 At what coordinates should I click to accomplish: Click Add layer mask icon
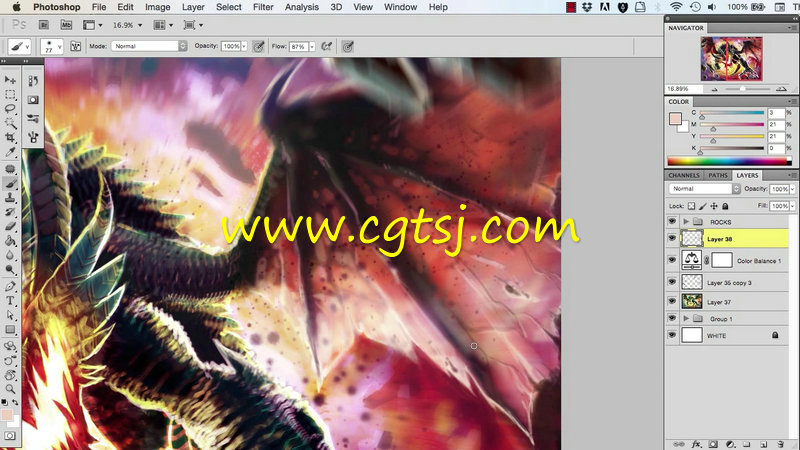[713, 444]
